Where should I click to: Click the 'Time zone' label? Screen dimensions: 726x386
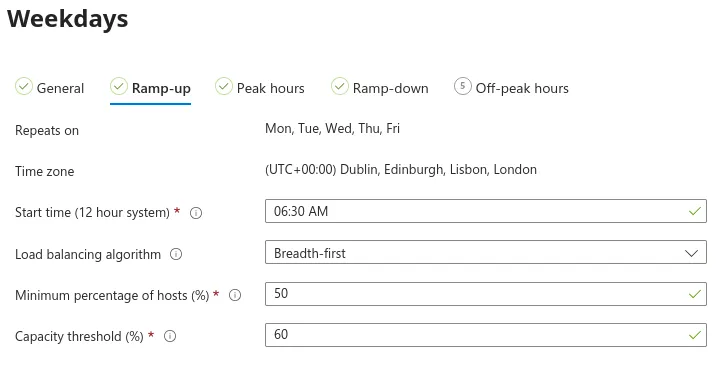(x=44, y=172)
